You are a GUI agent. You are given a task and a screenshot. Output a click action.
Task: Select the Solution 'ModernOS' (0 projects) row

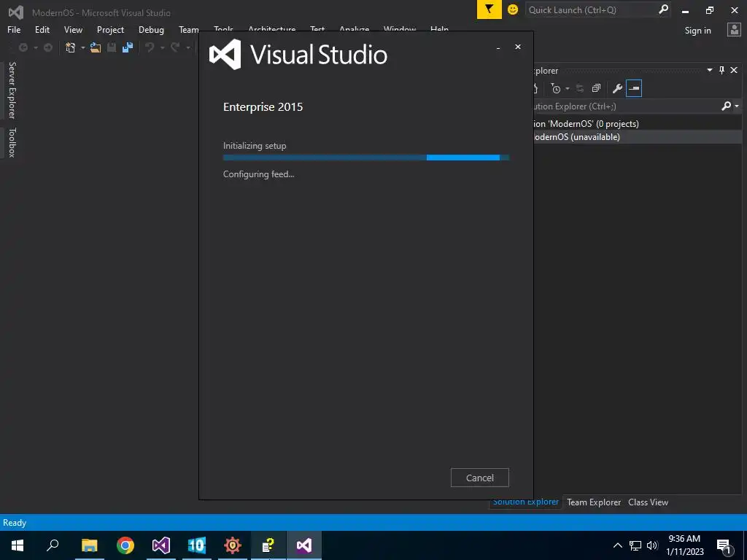pos(637,124)
